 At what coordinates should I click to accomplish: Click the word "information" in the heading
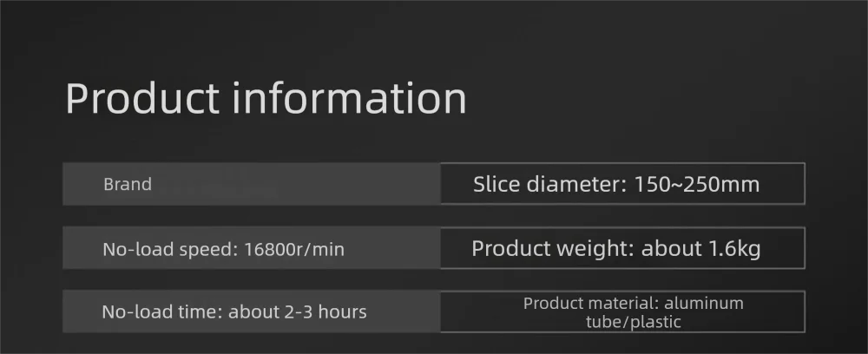[x=349, y=99]
